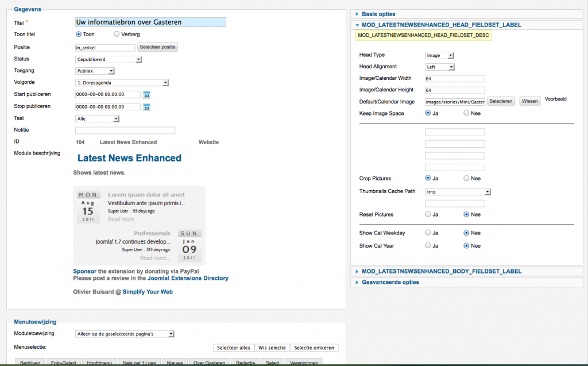This screenshot has height=366, width=588.
Task: Open calendar picker for Stop publiceren
Action: 146,107
